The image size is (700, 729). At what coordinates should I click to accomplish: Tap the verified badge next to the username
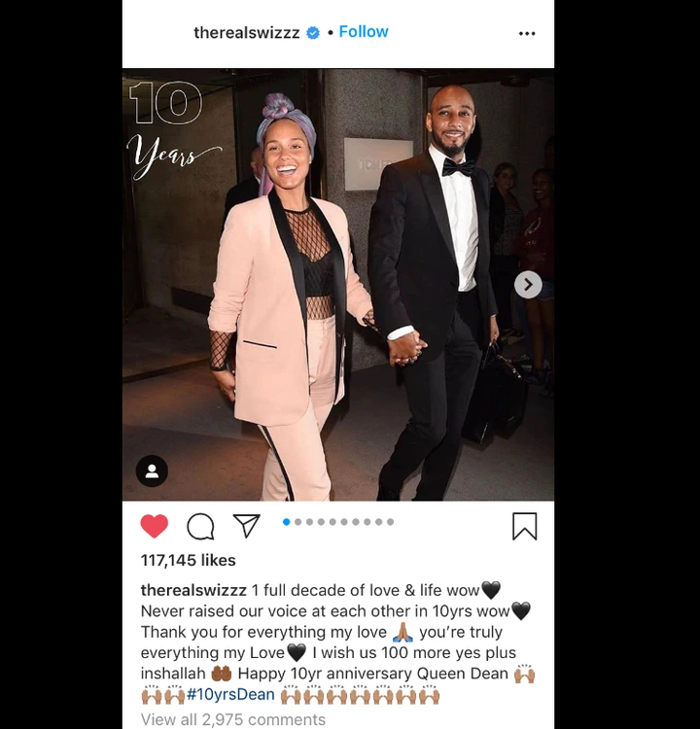coord(313,32)
